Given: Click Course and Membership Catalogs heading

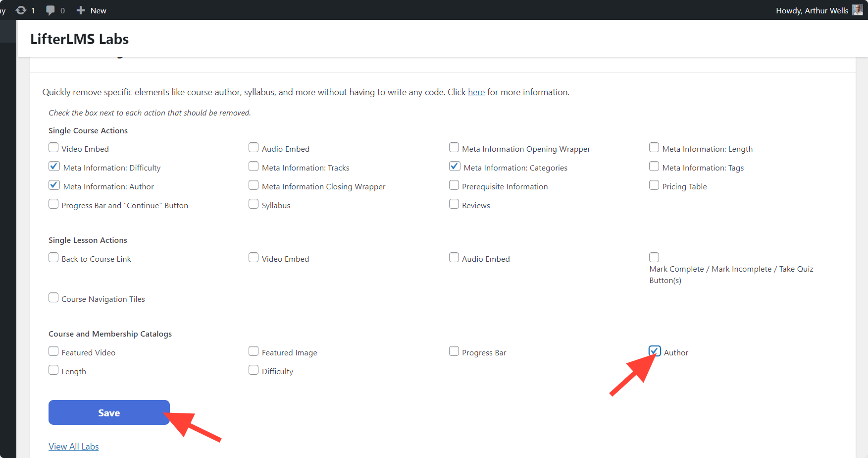Looking at the screenshot, I should tap(110, 334).
